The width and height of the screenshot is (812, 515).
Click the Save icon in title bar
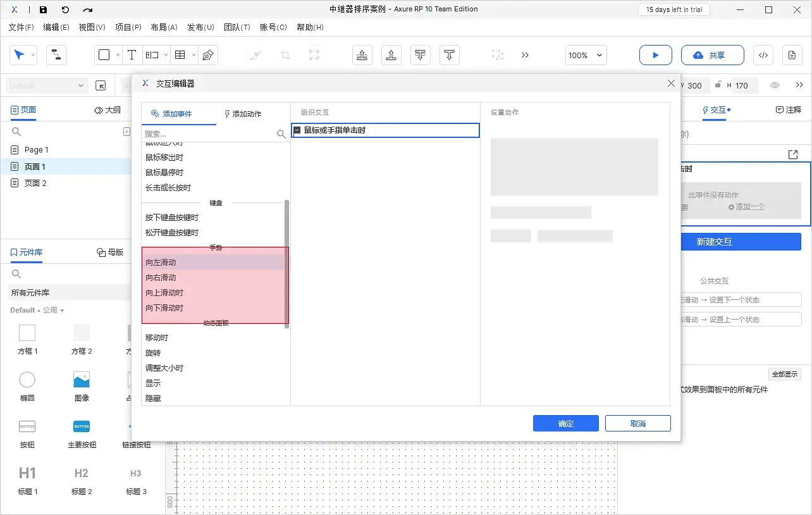pos(43,9)
